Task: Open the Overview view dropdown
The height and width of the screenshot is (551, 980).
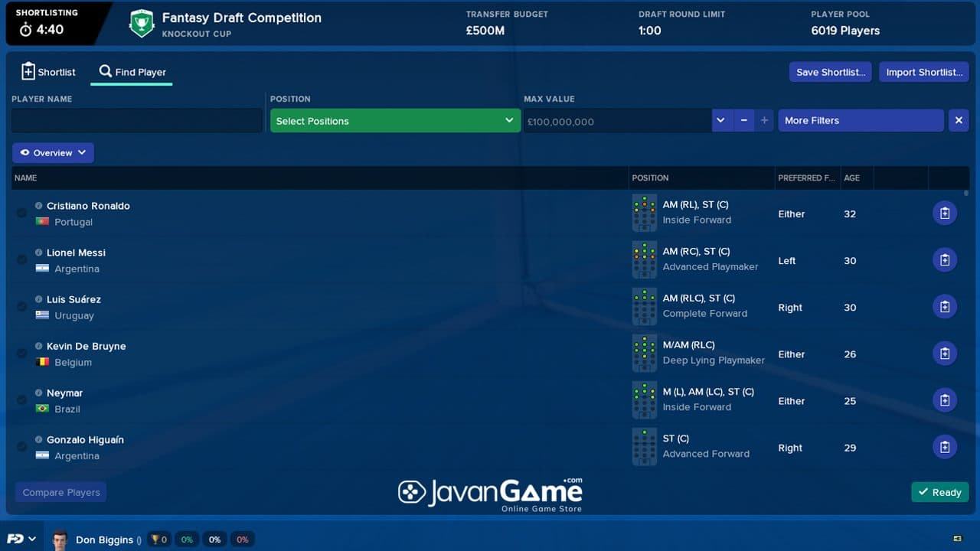Action: coord(53,153)
